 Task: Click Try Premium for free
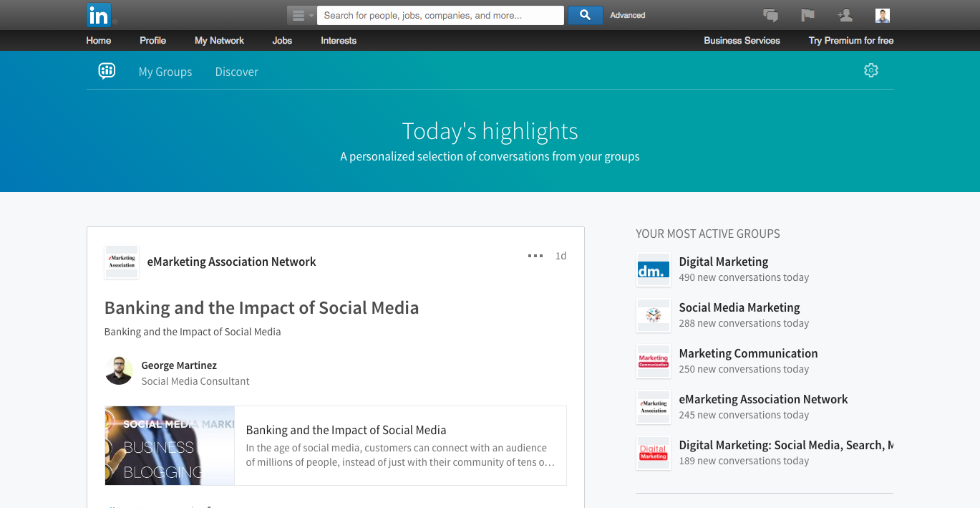(x=851, y=40)
